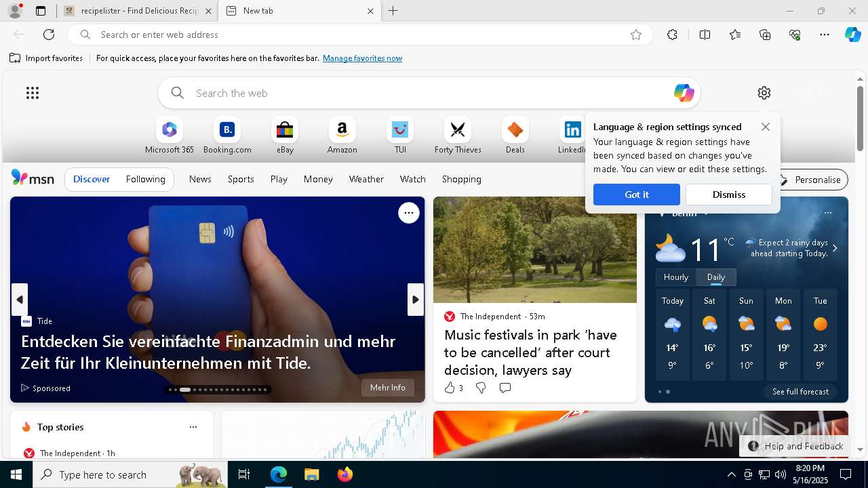Open Microsoft 365 shortcut
The image size is (868, 488).
pos(170,136)
